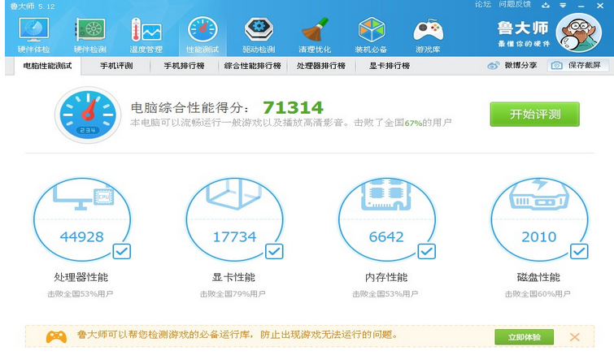The image size is (614, 364).
Task: Click the 内存性能 label
Action: tap(386, 277)
